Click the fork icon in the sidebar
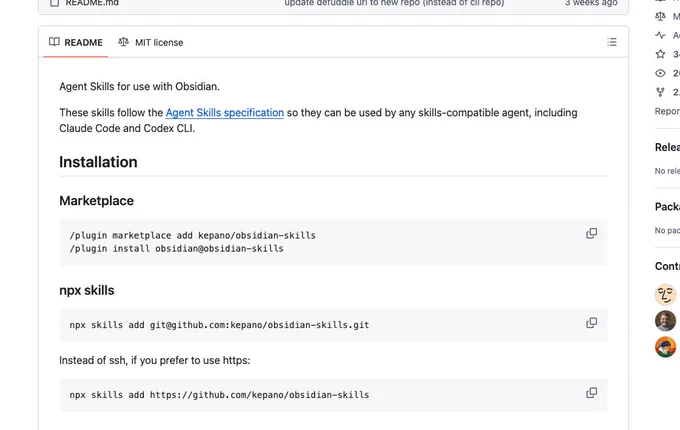Viewport: 680px width, 430px height. tap(660, 92)
